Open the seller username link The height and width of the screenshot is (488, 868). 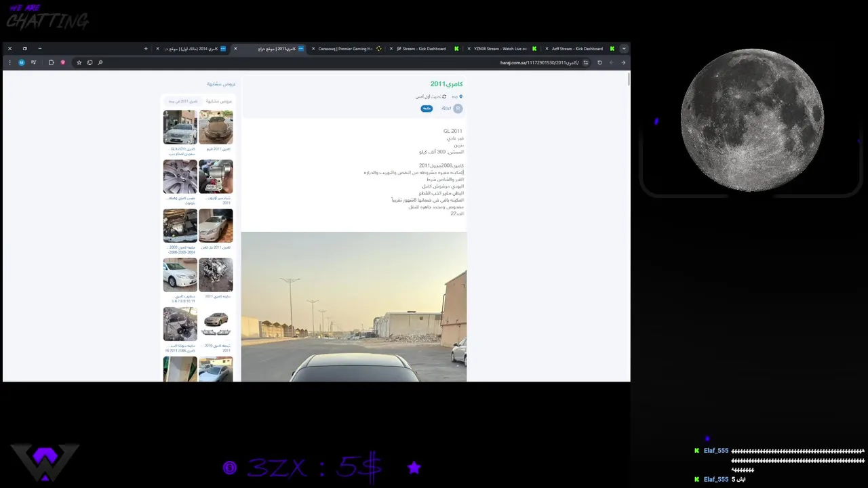(x=446, y=108)
